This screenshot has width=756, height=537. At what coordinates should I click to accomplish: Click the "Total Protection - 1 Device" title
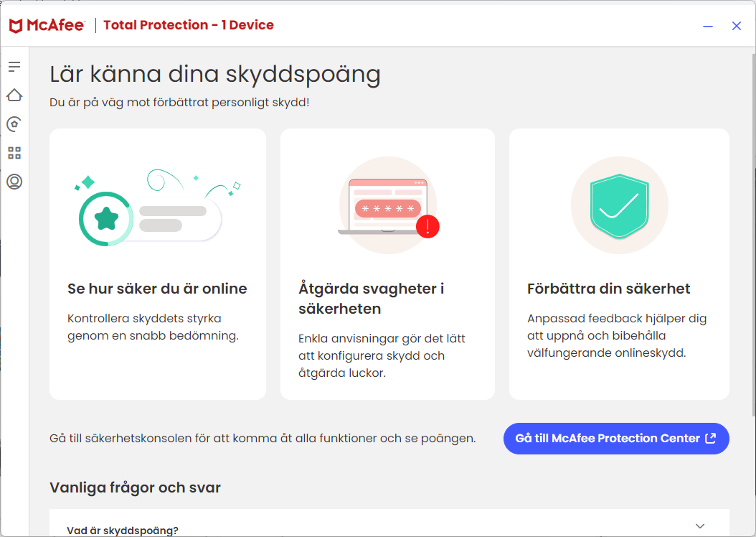[189, 24]
